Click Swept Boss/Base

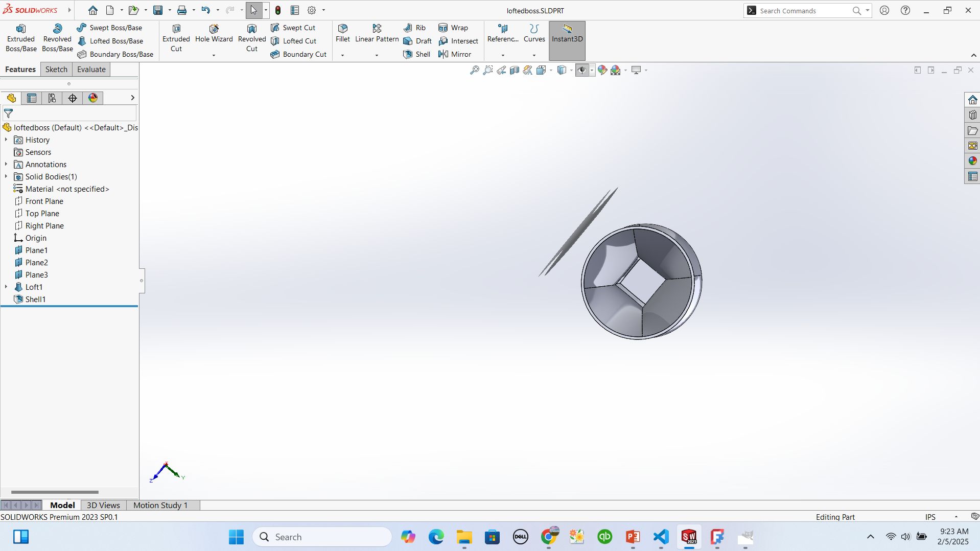click(x=109, y=28)
